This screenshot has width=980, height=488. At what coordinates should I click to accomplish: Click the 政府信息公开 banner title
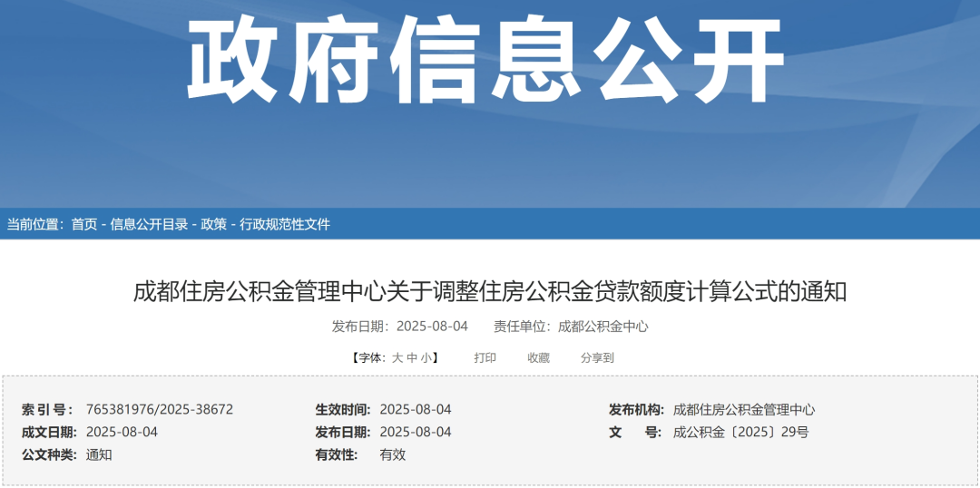(x=485, y=59)
